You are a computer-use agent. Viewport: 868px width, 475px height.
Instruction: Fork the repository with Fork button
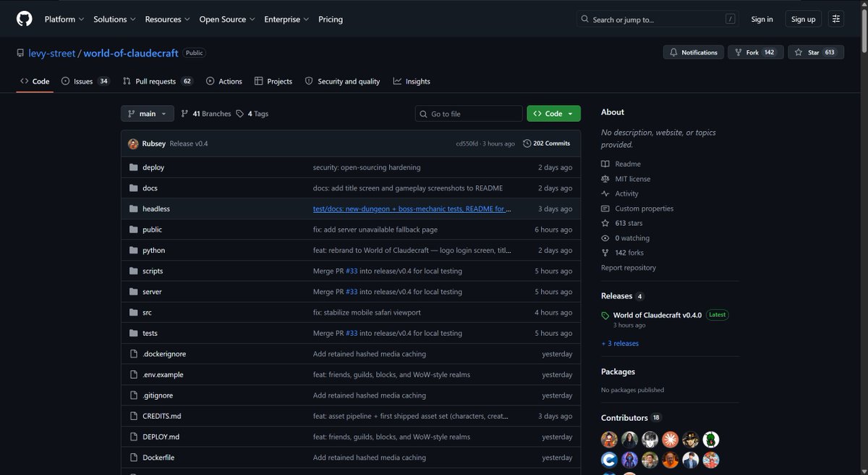(x=756, y=52)
